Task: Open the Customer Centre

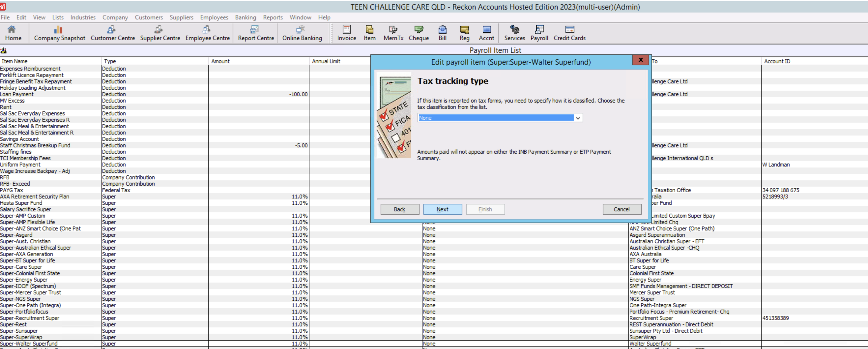Action: pos(113,33)
